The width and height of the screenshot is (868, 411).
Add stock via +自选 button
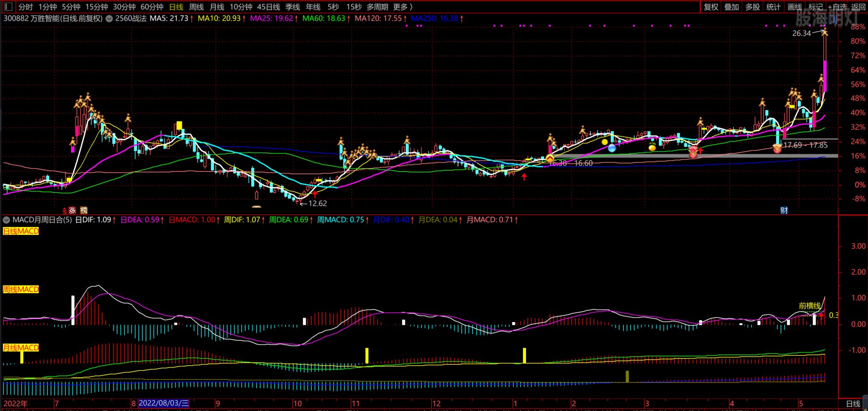click(x=837, y=7)
